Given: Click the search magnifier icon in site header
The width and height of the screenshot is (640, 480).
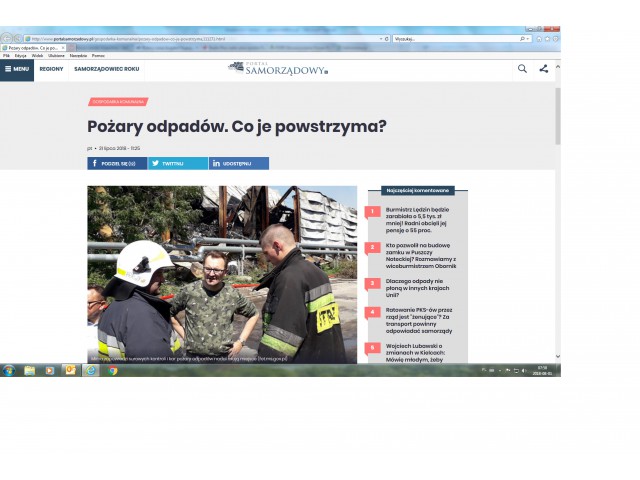Looking at the screenshot, I should 522,69.
